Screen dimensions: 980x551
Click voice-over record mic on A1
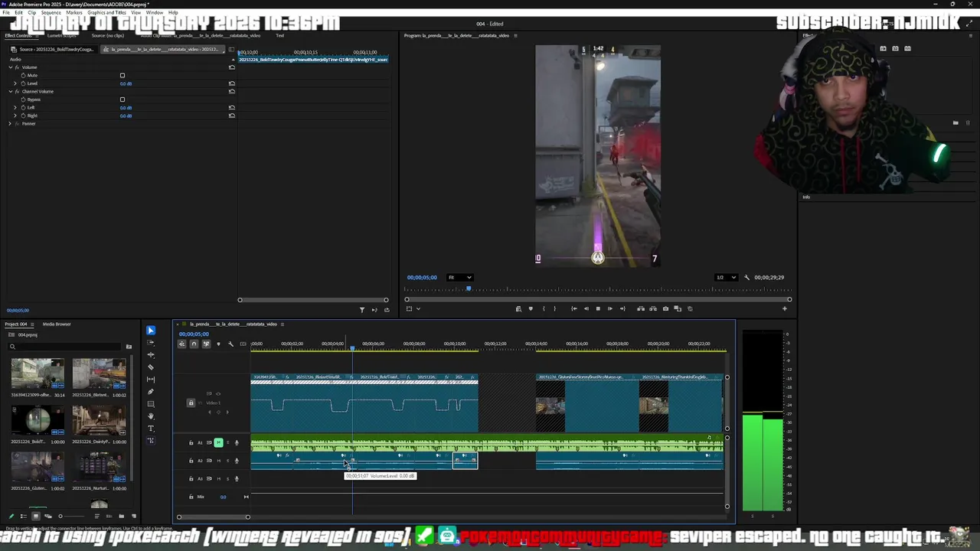tap(237, 442)
